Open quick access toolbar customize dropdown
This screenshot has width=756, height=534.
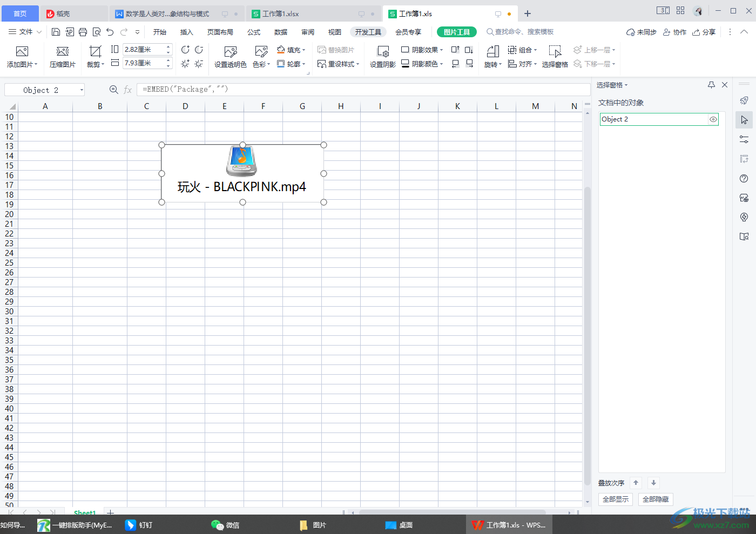pos(138,32)
